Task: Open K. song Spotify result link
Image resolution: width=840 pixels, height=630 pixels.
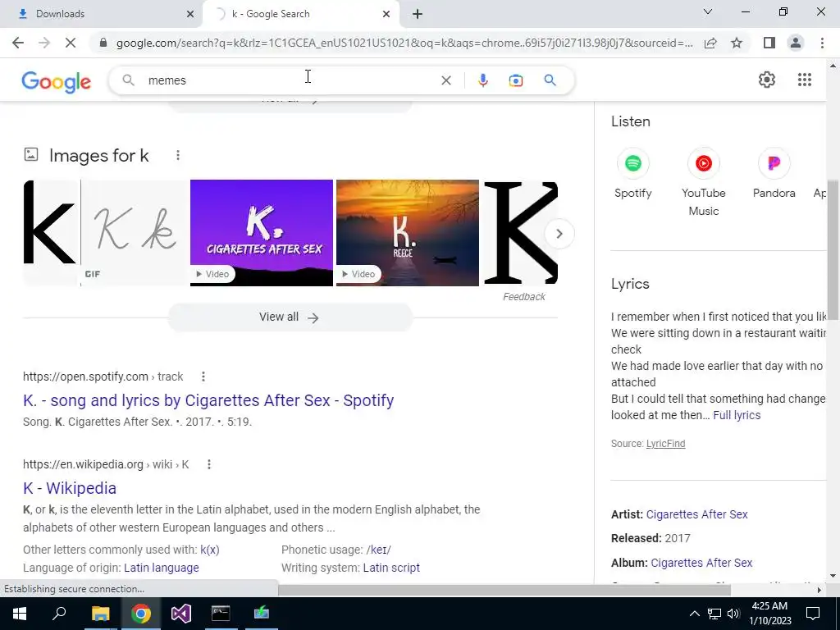Action: [x=208, y=400]
